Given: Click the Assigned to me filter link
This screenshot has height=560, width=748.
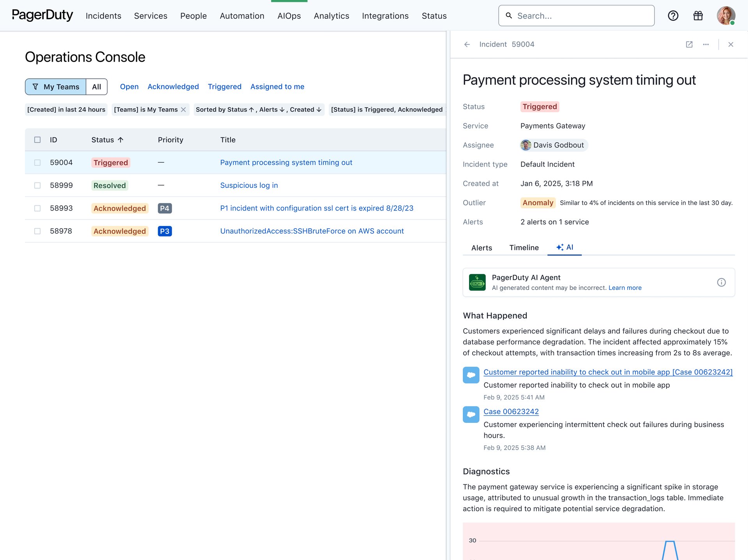Looking at the screenshot, I should coord(277,87).
